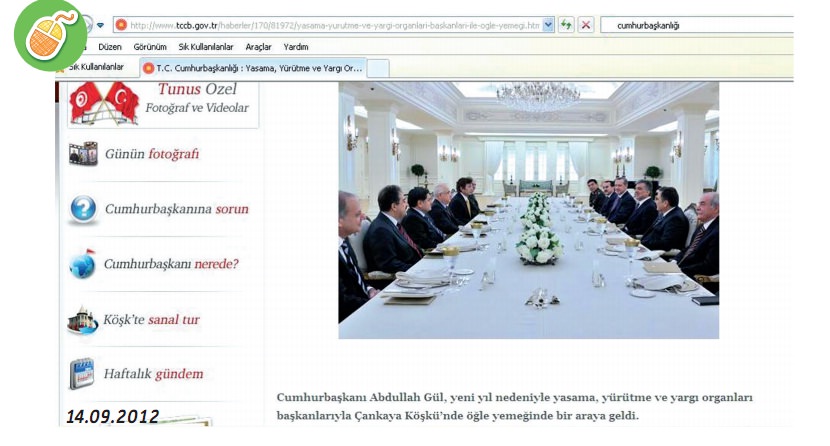Click the empty new tab button
Screen dimensions: 830x446
[378, 69]
